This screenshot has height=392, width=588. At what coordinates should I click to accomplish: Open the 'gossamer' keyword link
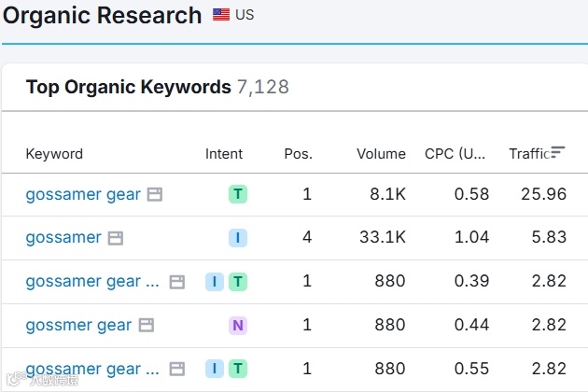pos(63,238)
